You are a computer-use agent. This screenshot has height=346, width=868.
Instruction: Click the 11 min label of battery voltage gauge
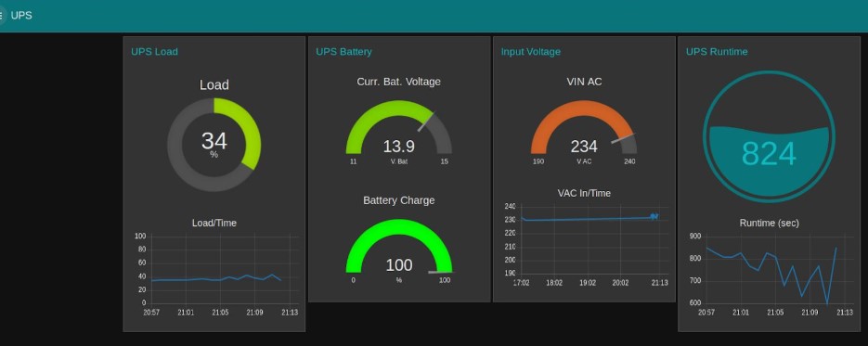(353, 161)
